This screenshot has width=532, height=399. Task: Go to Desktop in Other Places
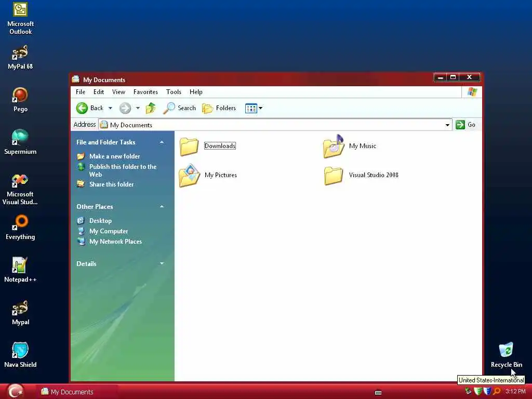point(100,220)
